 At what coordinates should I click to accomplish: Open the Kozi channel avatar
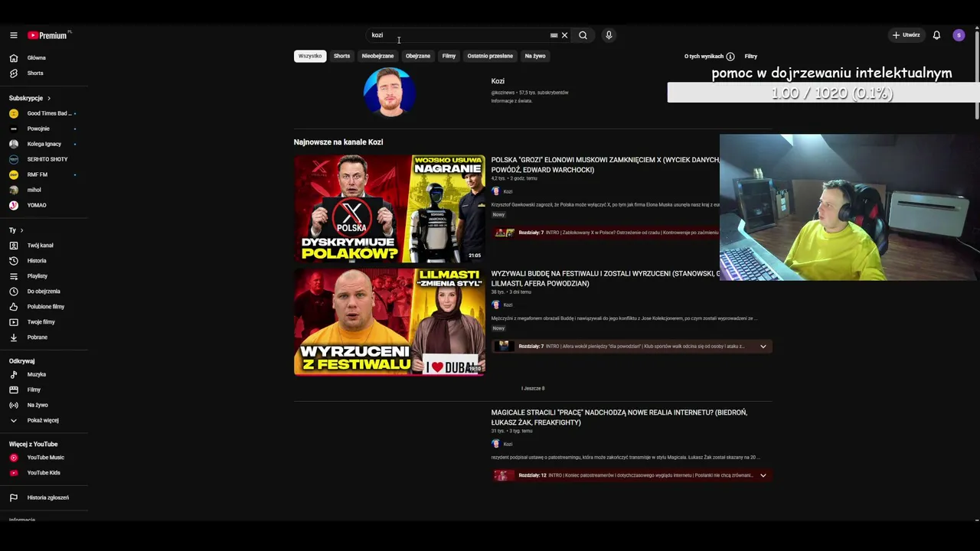click(x=390, y=92)
